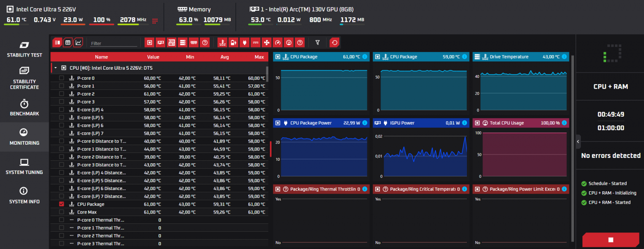Uncheck the CPU Package row checkbox
644x249 pixels.
tap(62, 204)
